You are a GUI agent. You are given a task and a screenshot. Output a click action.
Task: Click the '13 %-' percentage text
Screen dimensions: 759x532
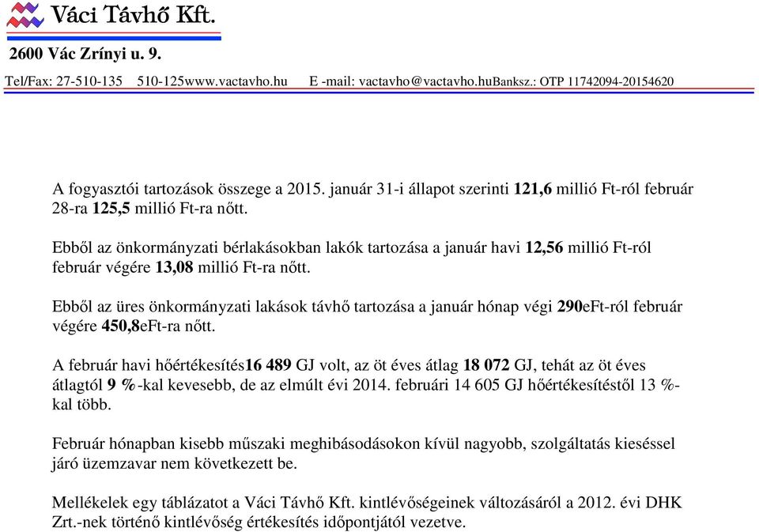(659, 385)
